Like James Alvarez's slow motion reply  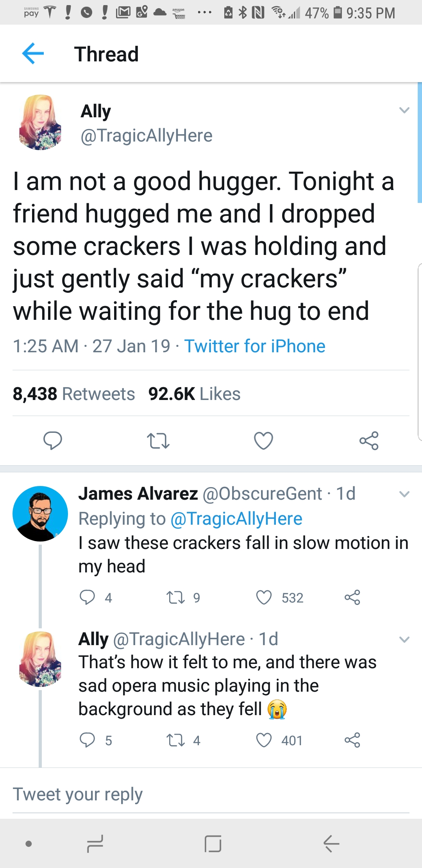(x=264, y=597)
